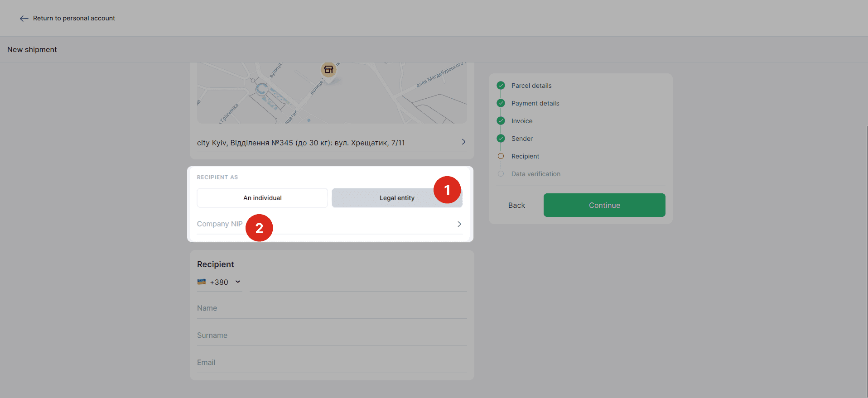Screen dimensions: 868x398
Task: Select Legal entity recipient type
Action: 396,198
